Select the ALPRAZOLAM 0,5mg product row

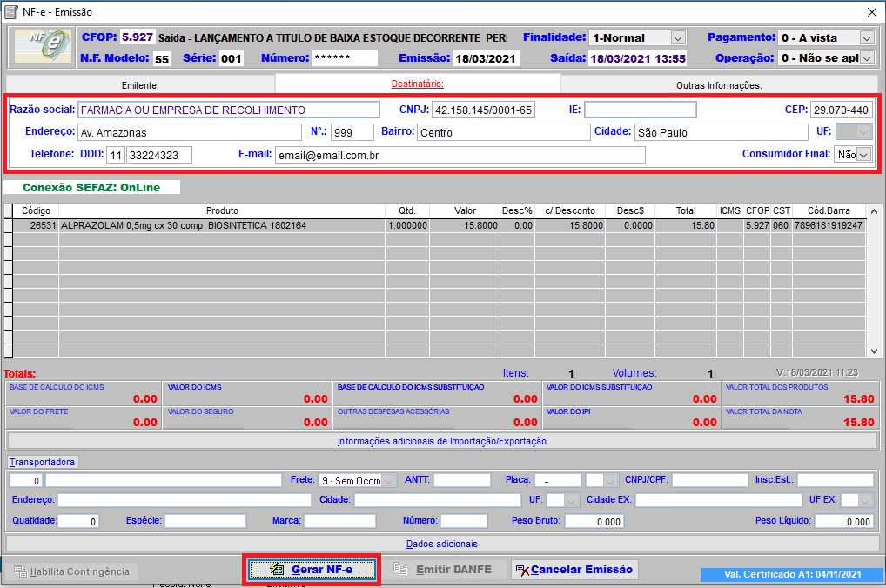click(x=439, y=225)
